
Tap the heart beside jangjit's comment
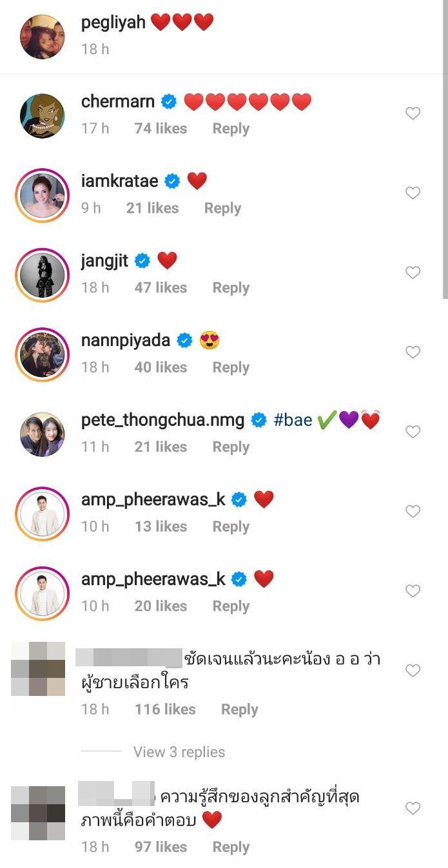(413, 273)
